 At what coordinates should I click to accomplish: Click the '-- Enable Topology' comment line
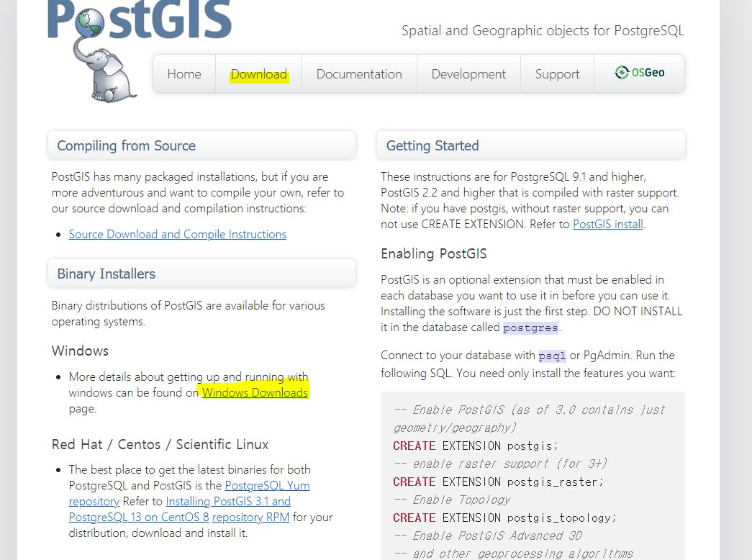[x=452, y=500]
